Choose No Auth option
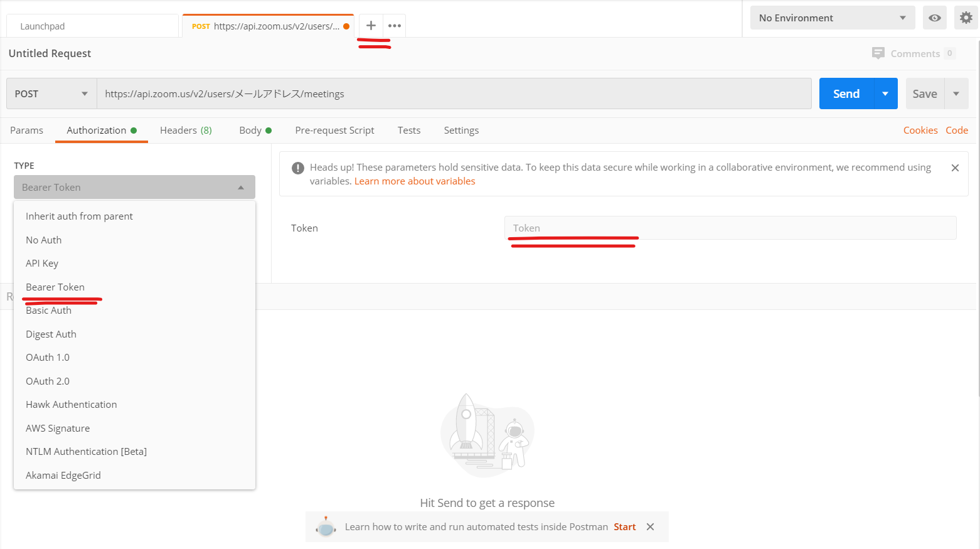980x549 pixels. 134,240
